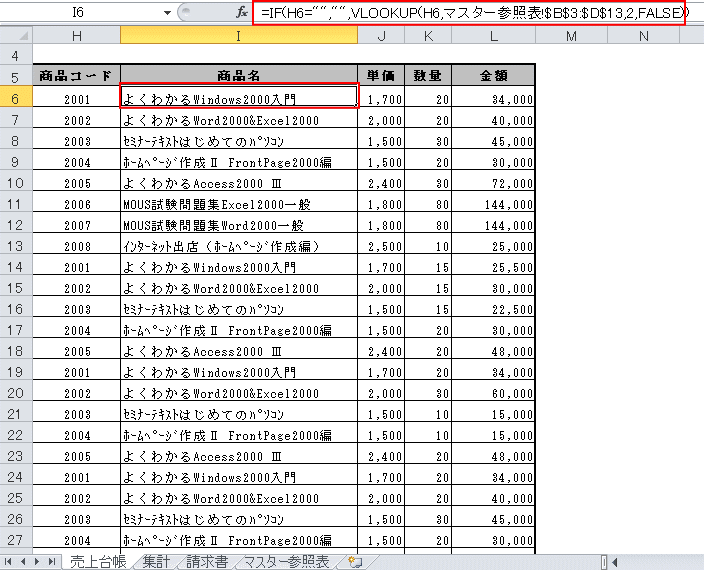The width and height of the screenshot is (704, 570).
Task: Select cell containing インターネット出店 product name
Action: [x=238, y=246]
